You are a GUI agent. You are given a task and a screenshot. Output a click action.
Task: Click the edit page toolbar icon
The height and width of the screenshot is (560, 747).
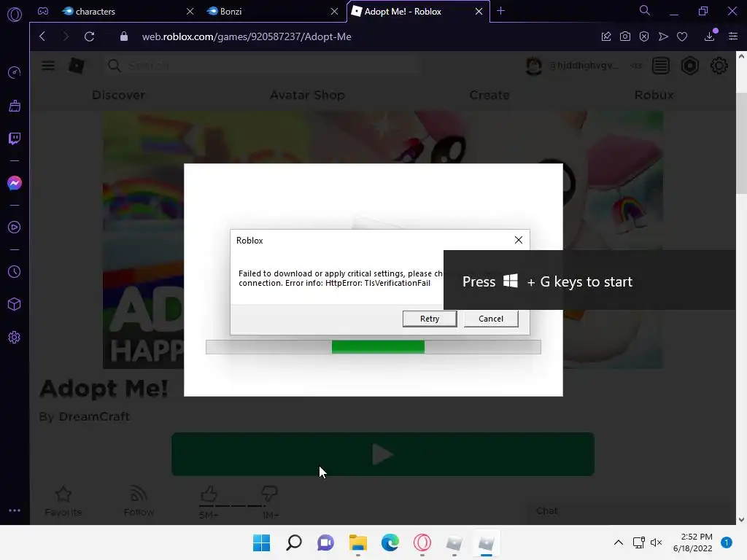click(606, 36)
